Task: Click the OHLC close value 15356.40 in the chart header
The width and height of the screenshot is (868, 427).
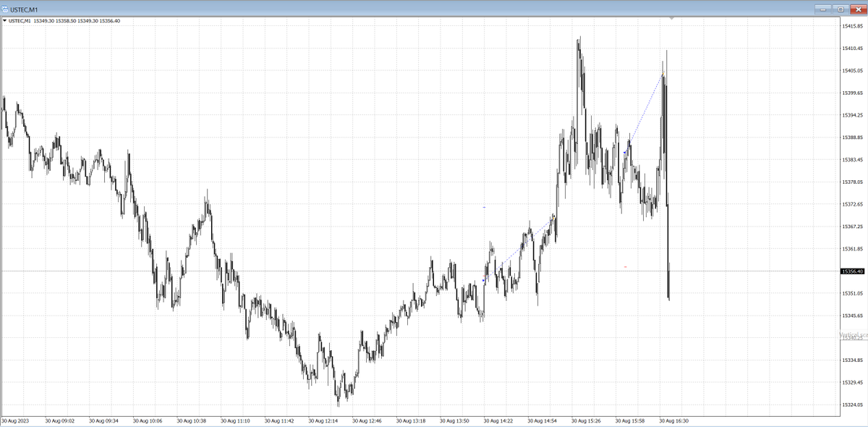Action: [x=109, y=21]
